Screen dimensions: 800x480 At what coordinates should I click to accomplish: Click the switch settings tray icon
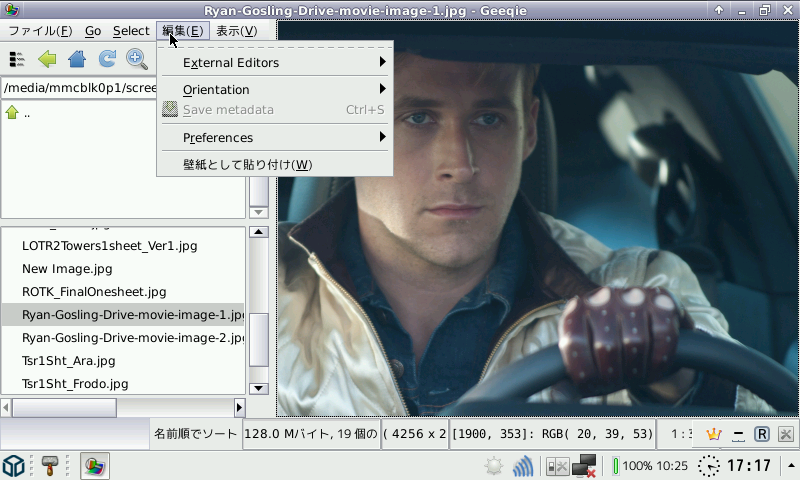tap(557, 466)
